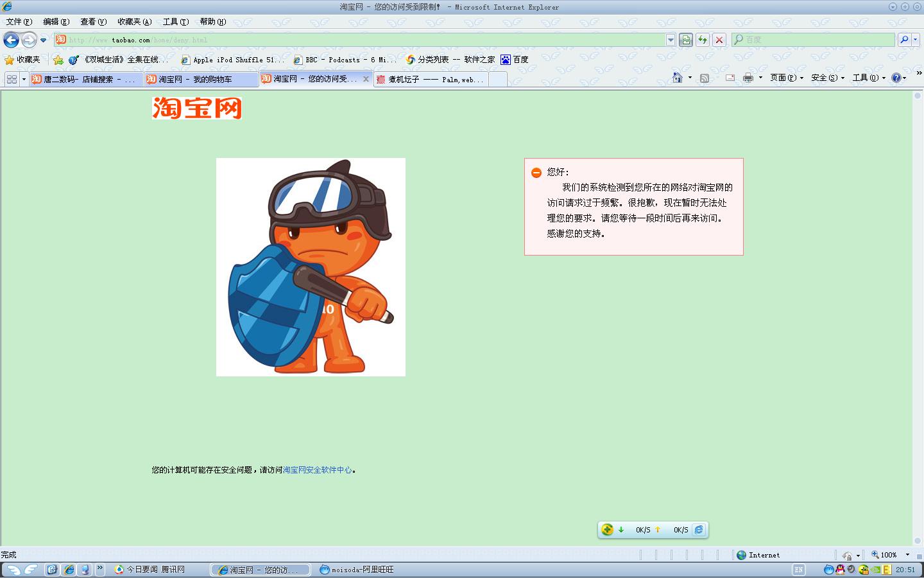
Task: Open the 文件(F) menu
Action: (19, 22)
